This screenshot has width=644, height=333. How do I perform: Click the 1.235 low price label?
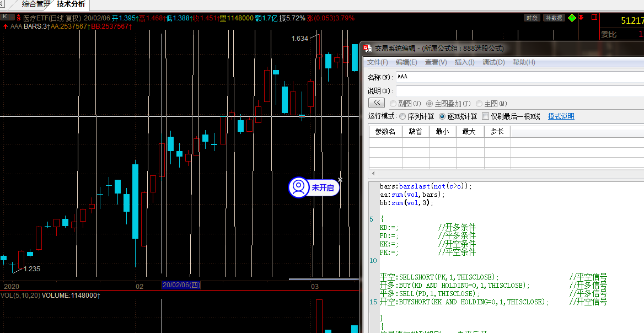(31, 269)
